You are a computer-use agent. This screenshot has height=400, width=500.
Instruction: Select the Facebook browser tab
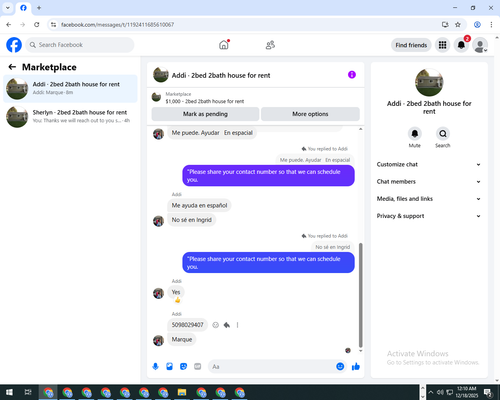point(23,8)
